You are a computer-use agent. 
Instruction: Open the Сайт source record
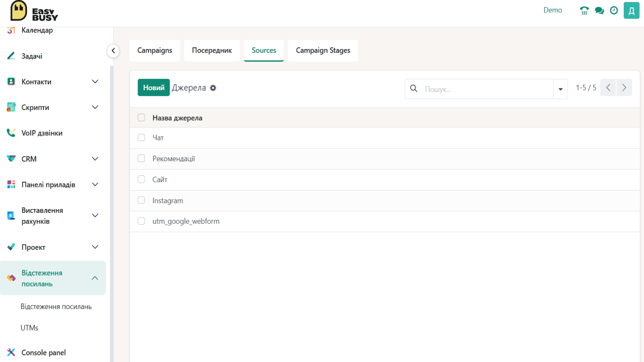[160, 180]
